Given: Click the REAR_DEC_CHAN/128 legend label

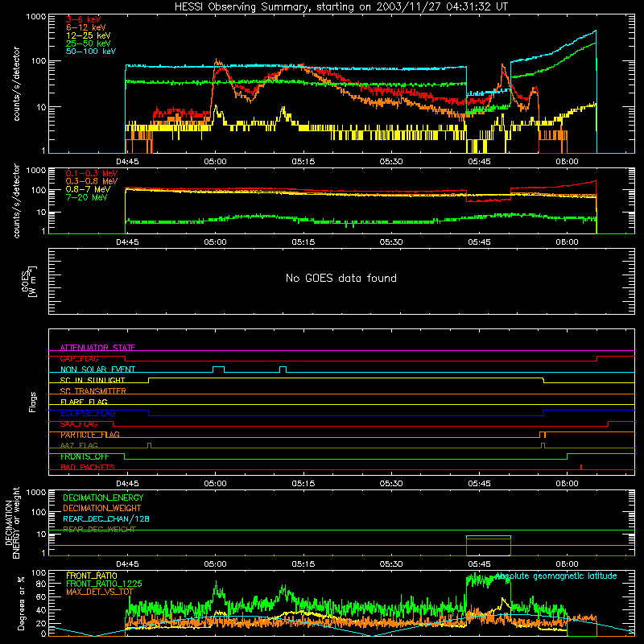Looking at the screenshot, I should 106,518.
